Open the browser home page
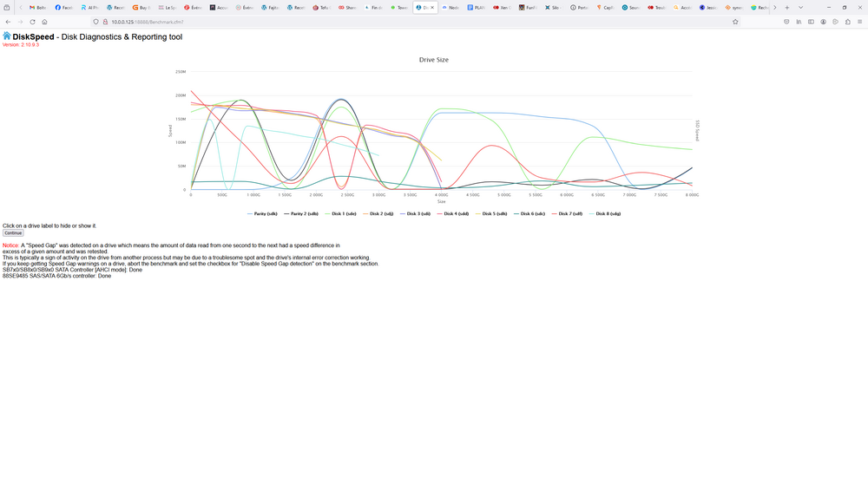868x477 pixels. (x=44, y=23)
